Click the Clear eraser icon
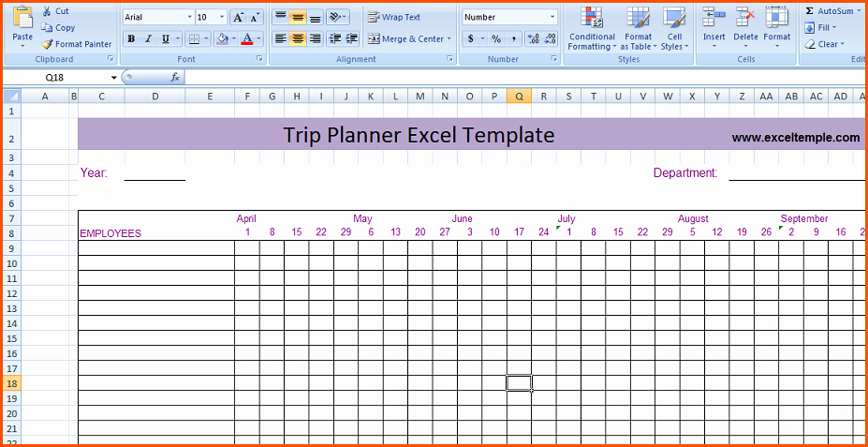 [810, 44]
